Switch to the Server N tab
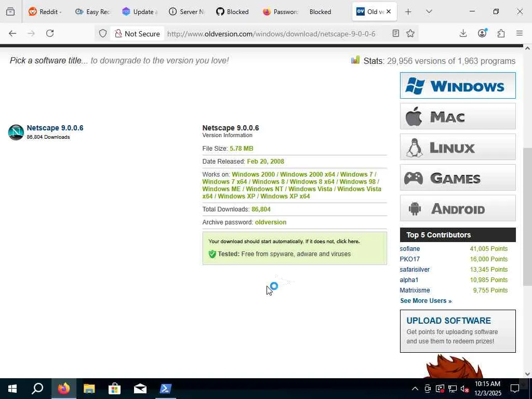Image resolution: width=532 pixels, height=399 pixels. [x=187, y=11]
